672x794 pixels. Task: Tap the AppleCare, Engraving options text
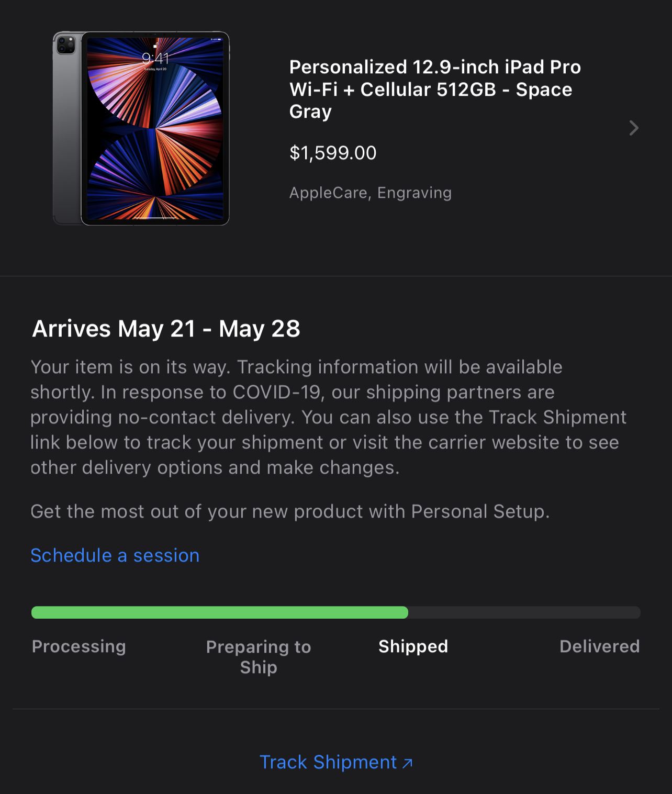370,193
